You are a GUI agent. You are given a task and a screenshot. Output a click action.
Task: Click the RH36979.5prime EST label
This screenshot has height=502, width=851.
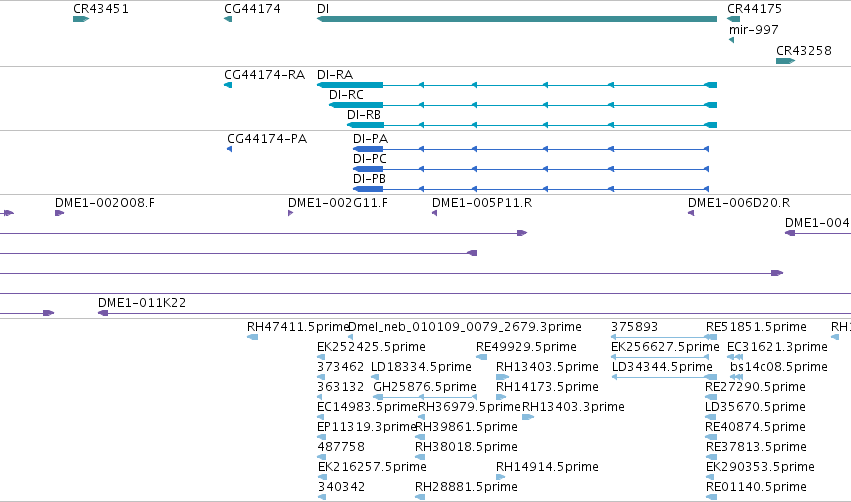[469, 406]
